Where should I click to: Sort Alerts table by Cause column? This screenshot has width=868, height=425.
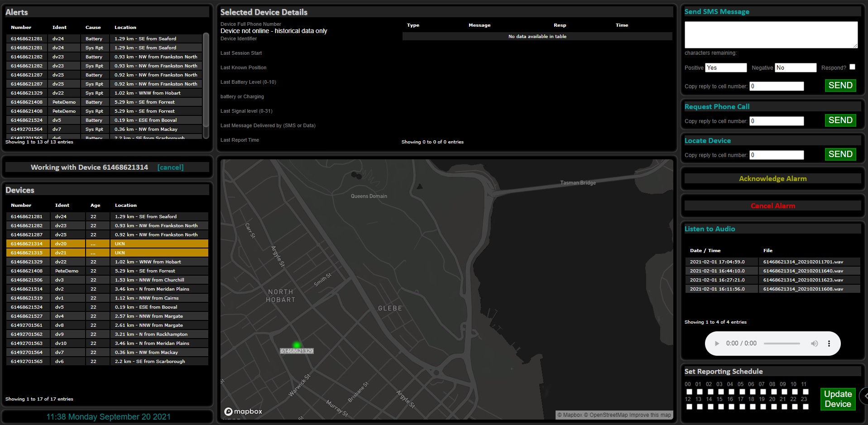(x=93, y=28)
